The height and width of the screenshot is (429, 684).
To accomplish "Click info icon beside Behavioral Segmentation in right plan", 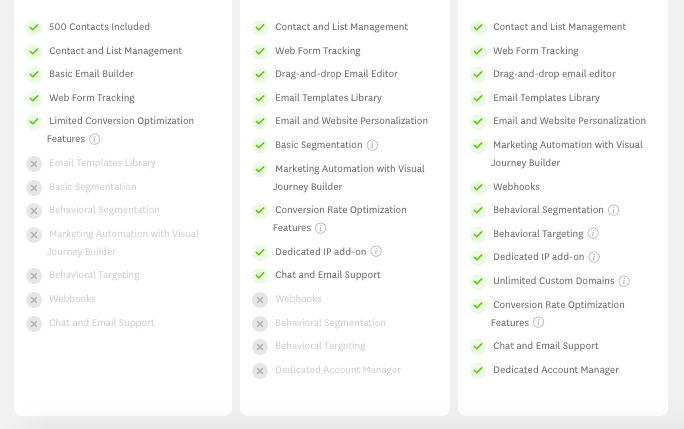I will (x=613, y=210).
